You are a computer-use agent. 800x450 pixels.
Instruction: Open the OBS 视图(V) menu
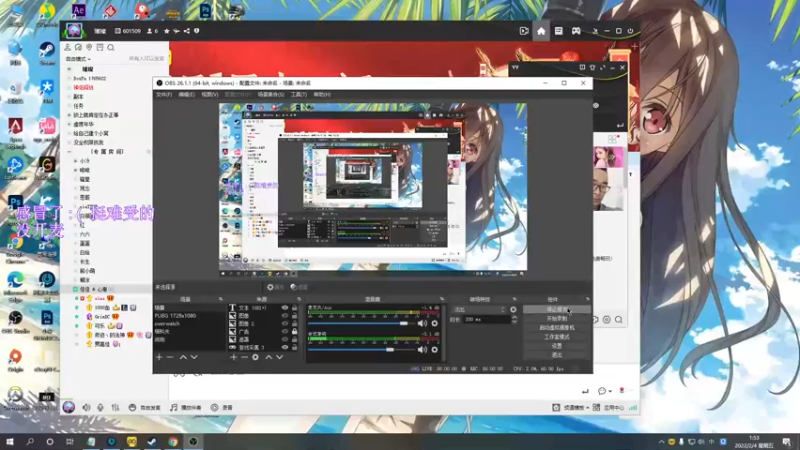click(209, 95)
